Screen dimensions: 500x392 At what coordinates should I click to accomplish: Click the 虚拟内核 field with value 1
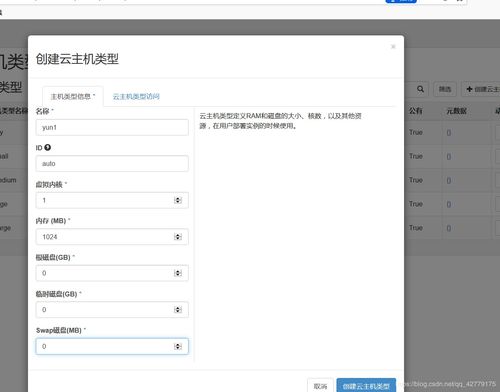pyautogui.click(x=112, y=200)
